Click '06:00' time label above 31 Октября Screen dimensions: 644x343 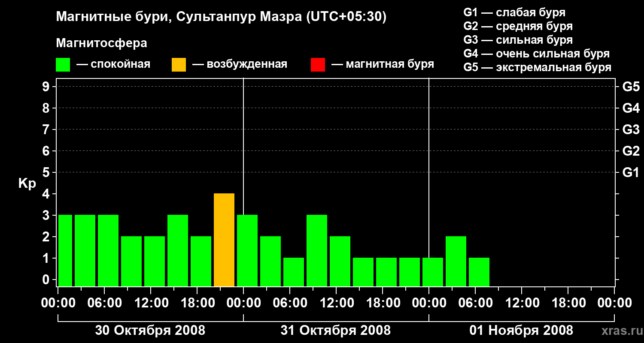(290, 303)
